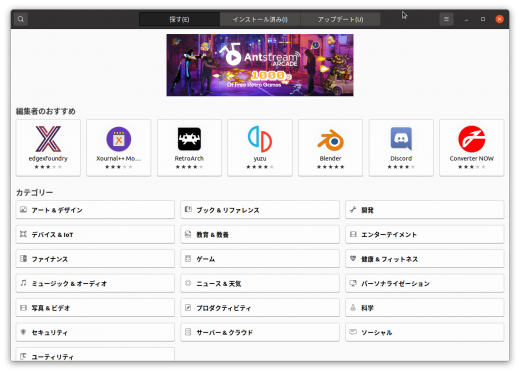Click the ニュース＆天気 category icon
Image resolution: width=520 pixels, height=373 pixels.
[188, 283]
